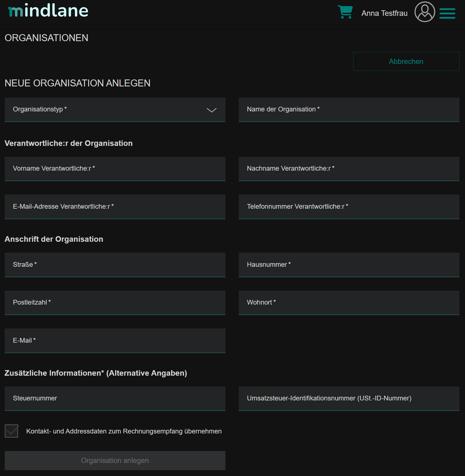The height and width of the screenshot is (476, 465).
Task: Click the Steuernummer field
Action: (x=115, y=398)
